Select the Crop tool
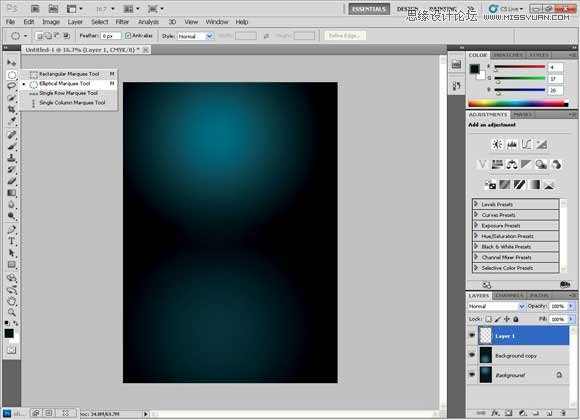 (x=11, y=109)
